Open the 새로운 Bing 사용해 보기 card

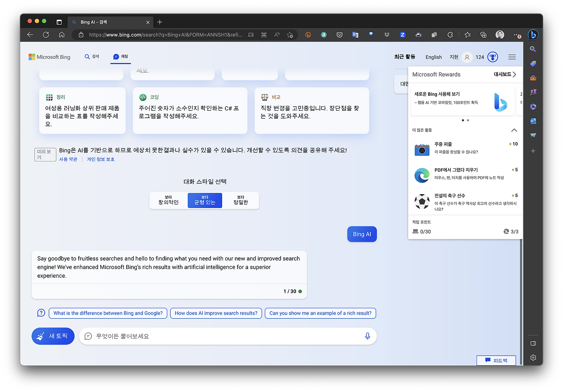point(462,101)
